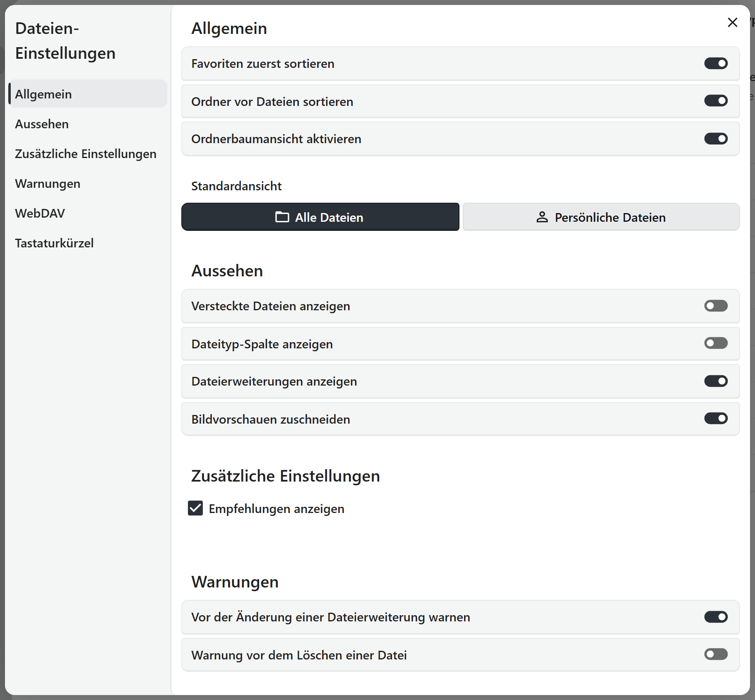
Task: Turn off Ordnerbaumansicht aktivieren switch
Action: 716,139
